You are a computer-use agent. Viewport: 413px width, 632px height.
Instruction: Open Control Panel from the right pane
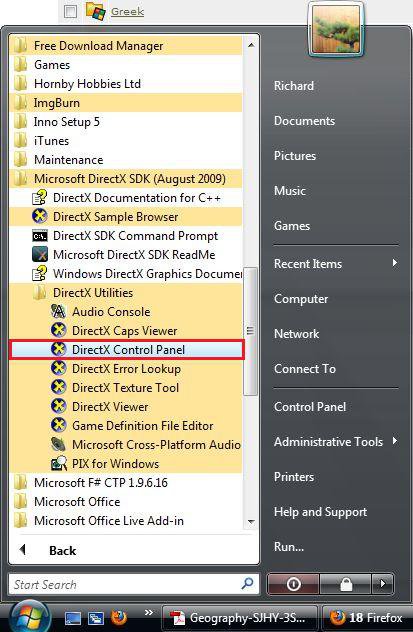(x=310, y=406)
